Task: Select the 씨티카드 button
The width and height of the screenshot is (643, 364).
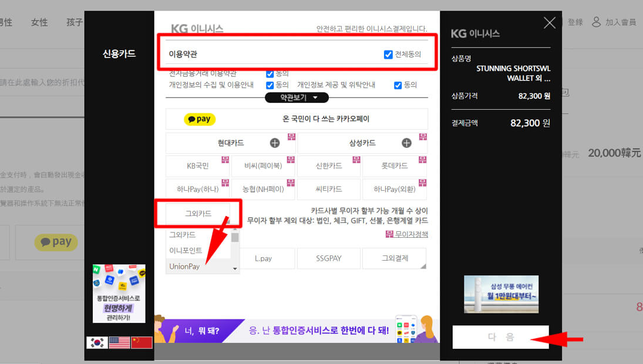Action: (x=329, y=189)
